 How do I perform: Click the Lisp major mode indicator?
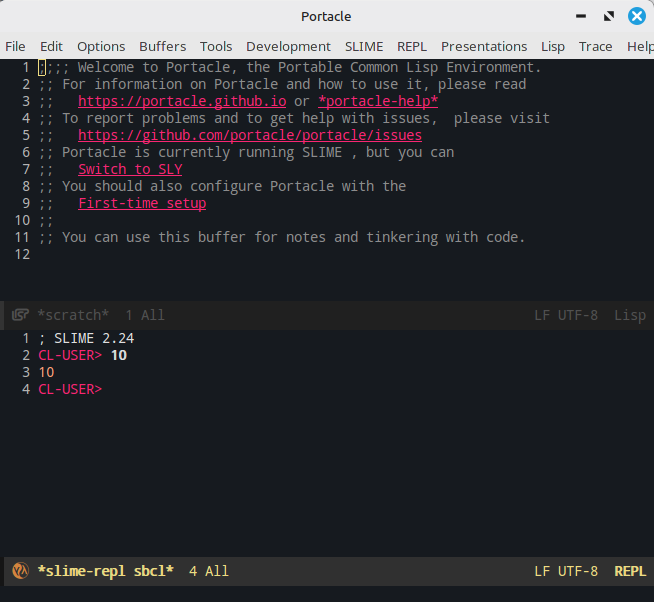pos(630,315)
